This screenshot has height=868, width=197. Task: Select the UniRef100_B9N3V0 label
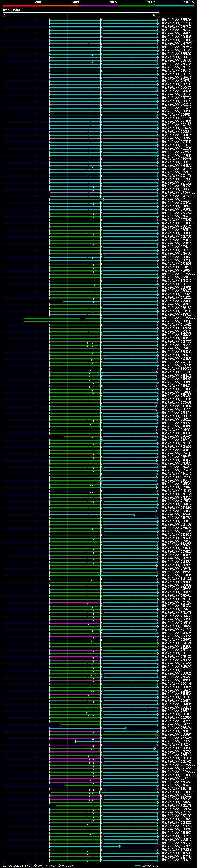click(176, 43)
